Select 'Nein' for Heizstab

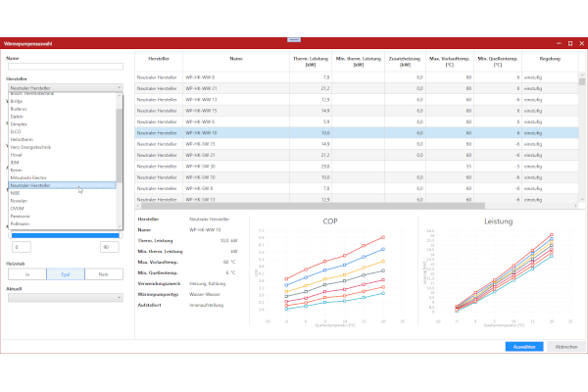coord(103,275)
